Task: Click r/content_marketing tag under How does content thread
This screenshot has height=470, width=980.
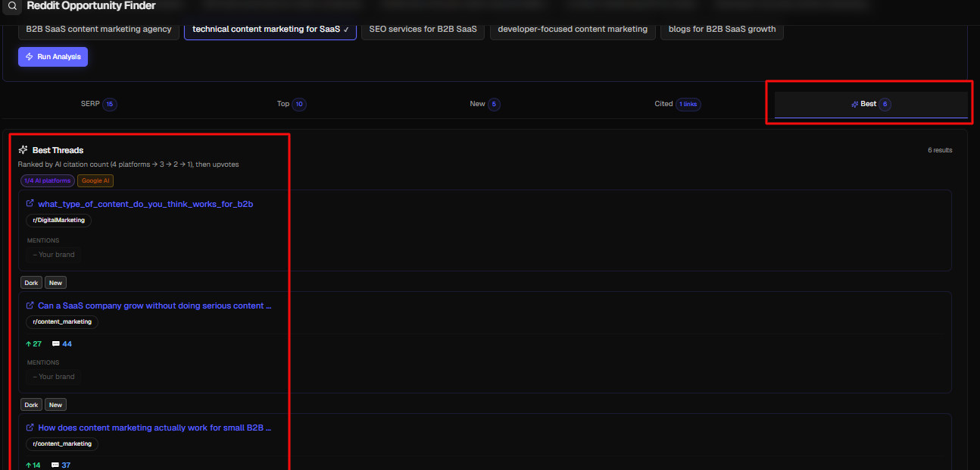Action: (x=62, y=443)
